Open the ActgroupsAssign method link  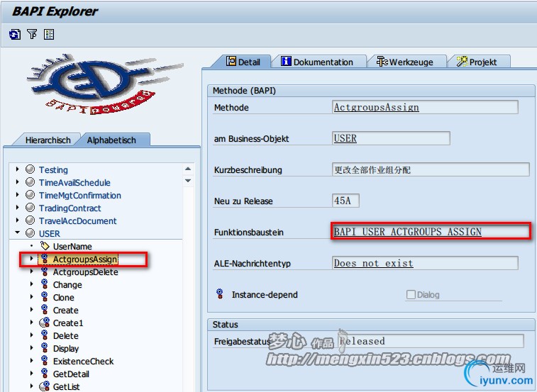[x=377, y=107]
